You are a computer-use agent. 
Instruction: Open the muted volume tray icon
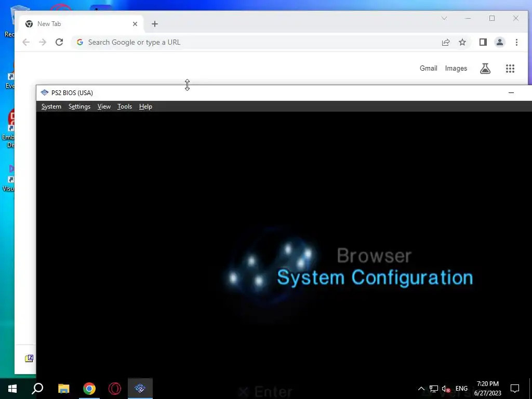pyautogui.click(x=446, y=389)
